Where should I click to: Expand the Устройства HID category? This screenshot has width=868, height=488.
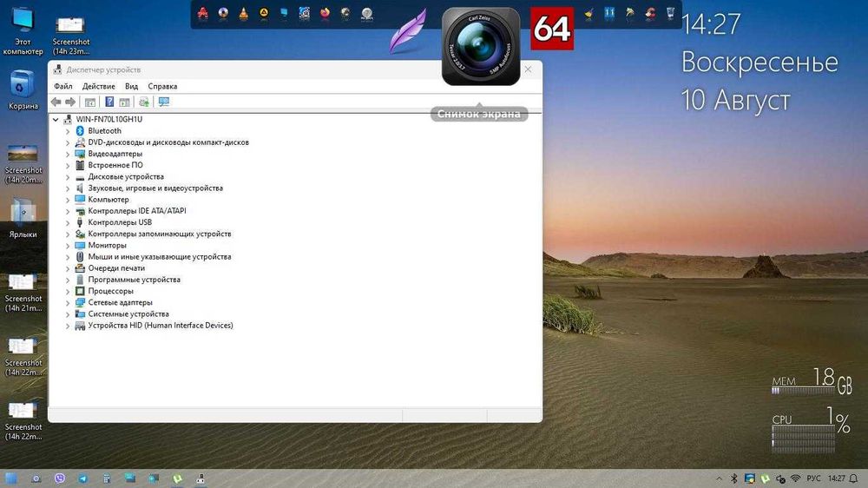(68, 326)
